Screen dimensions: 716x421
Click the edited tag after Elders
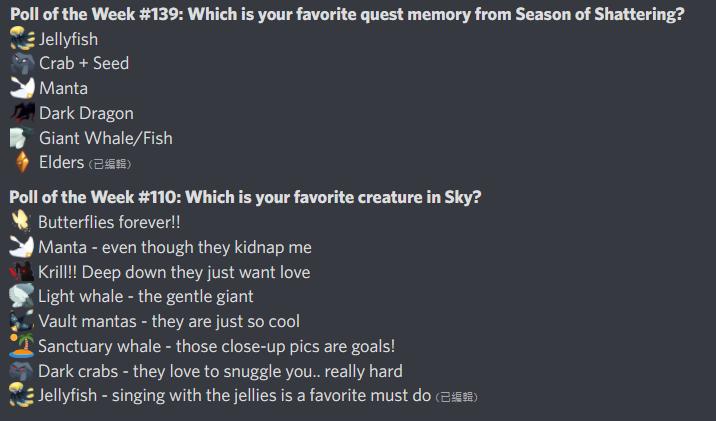(110, 164)
